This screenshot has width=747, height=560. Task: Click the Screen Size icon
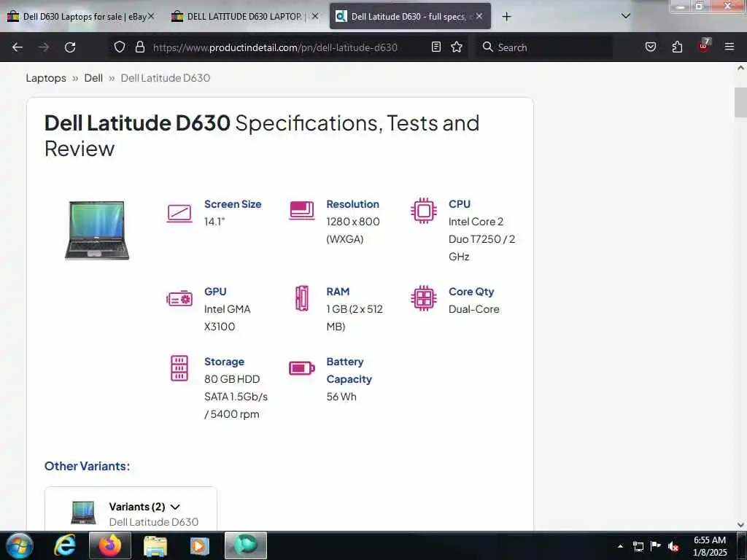[179, 214]
